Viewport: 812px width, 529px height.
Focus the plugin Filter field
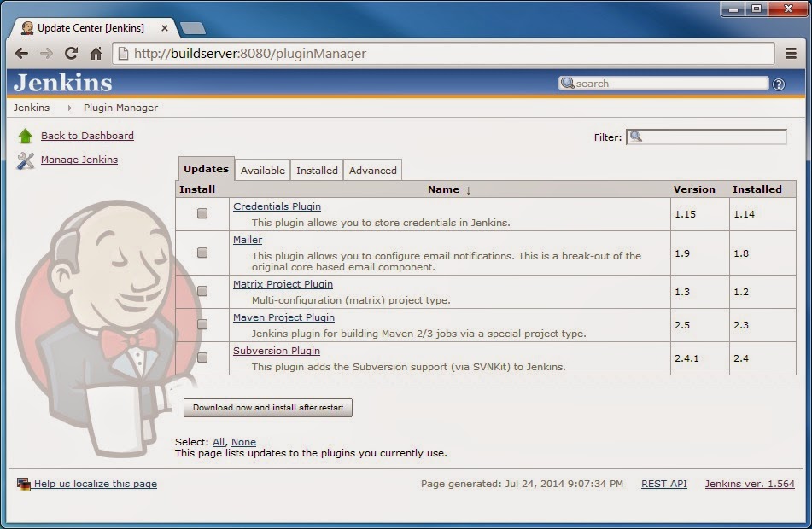(x=706, y=137)
